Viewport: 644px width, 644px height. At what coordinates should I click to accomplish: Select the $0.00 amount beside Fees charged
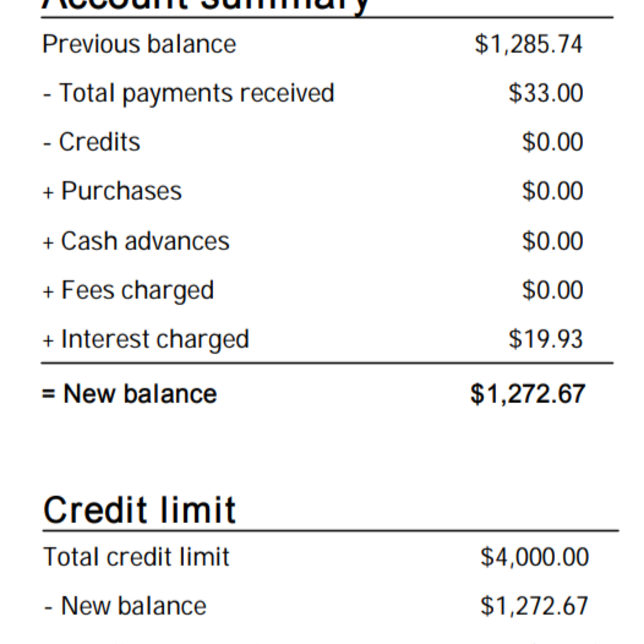[552, 290]
